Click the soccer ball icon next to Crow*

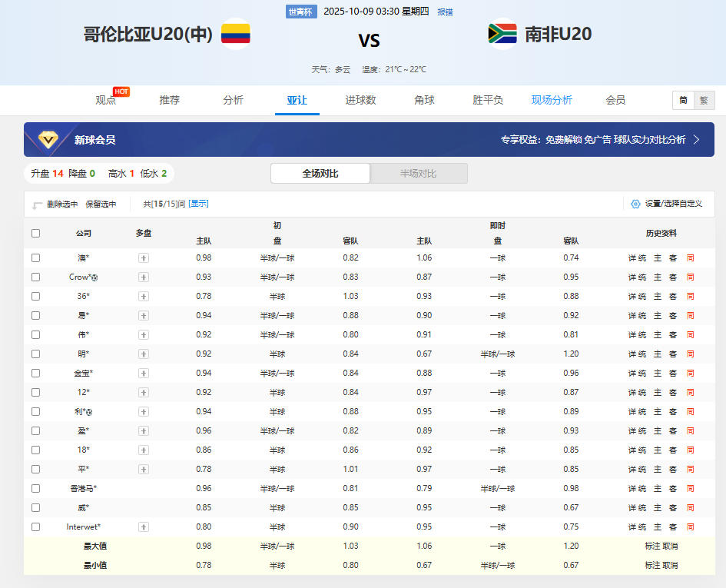tap(94, 277)
